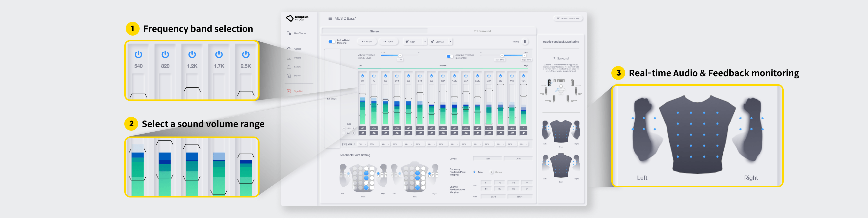The width and height of the screenshot is (868, 220).
Task: Click the Undo arrow button
Action: pos(367,42)
